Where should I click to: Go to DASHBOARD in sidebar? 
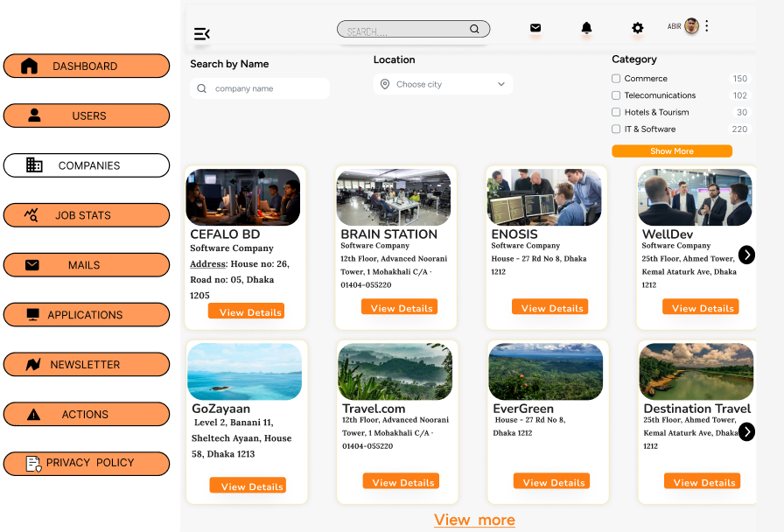coord(87,66)
